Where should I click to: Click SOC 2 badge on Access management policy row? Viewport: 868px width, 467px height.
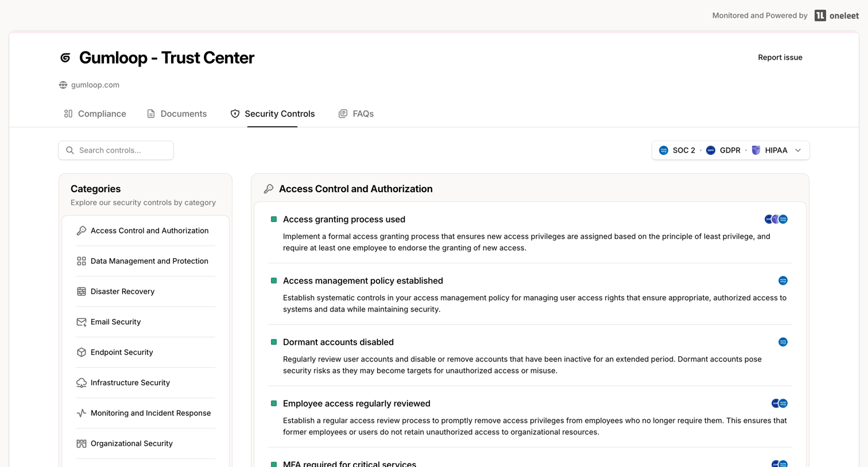pos(783,281)
